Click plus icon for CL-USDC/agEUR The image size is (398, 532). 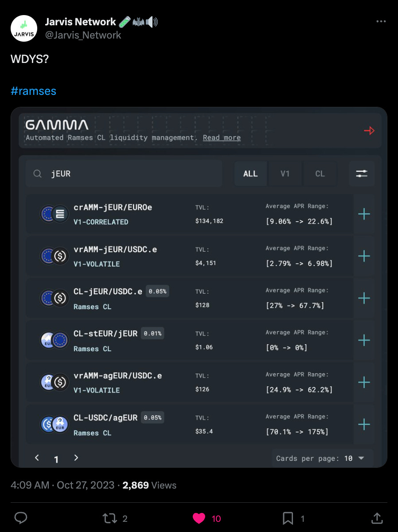364,424
